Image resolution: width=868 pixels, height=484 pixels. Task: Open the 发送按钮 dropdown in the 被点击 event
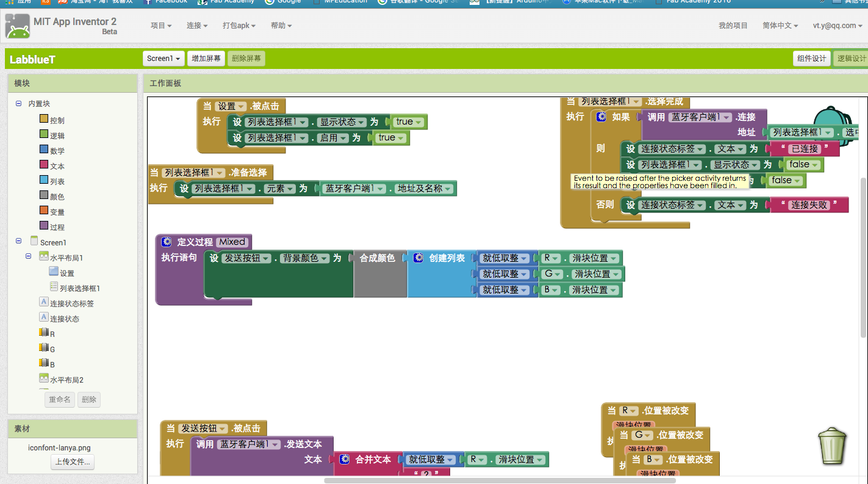203,428
